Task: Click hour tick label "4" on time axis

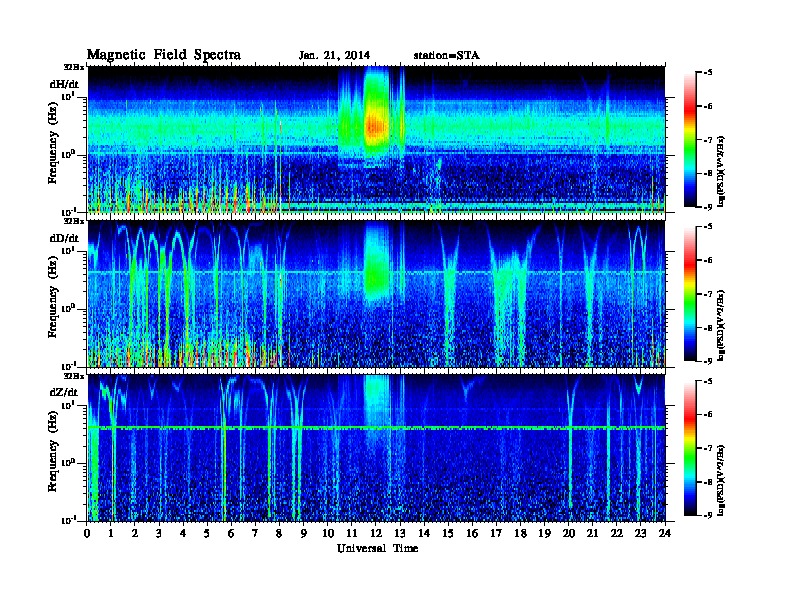Action: tap(183, 533)
